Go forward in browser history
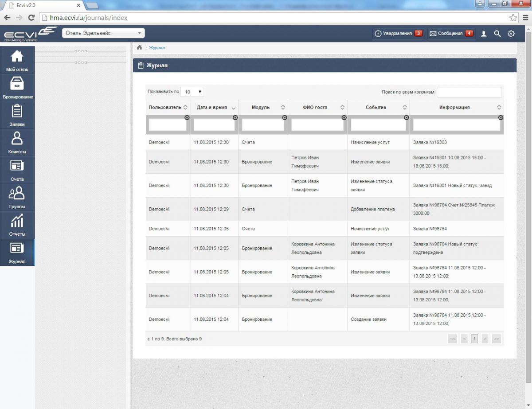The image size is (532, 409). pos(19,18)
